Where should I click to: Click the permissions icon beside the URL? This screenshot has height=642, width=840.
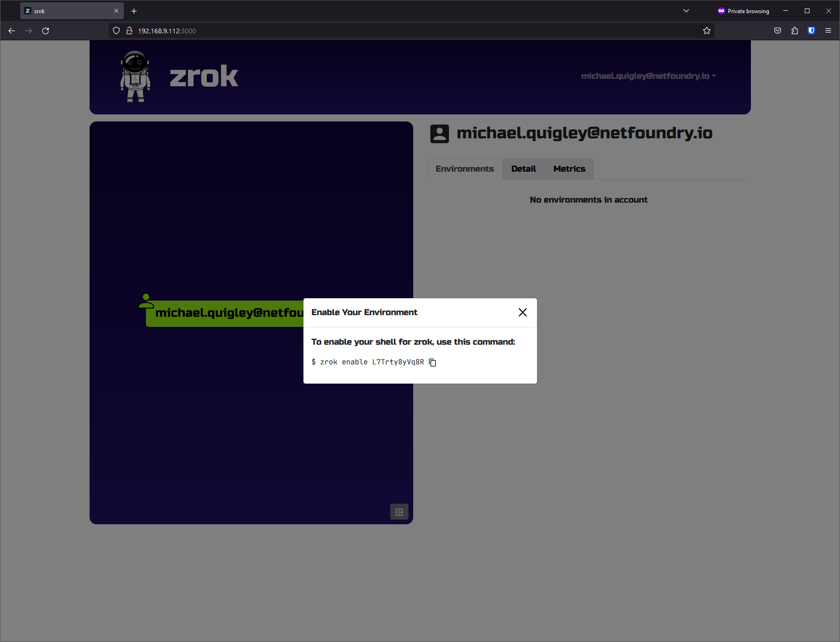[129, 30]
